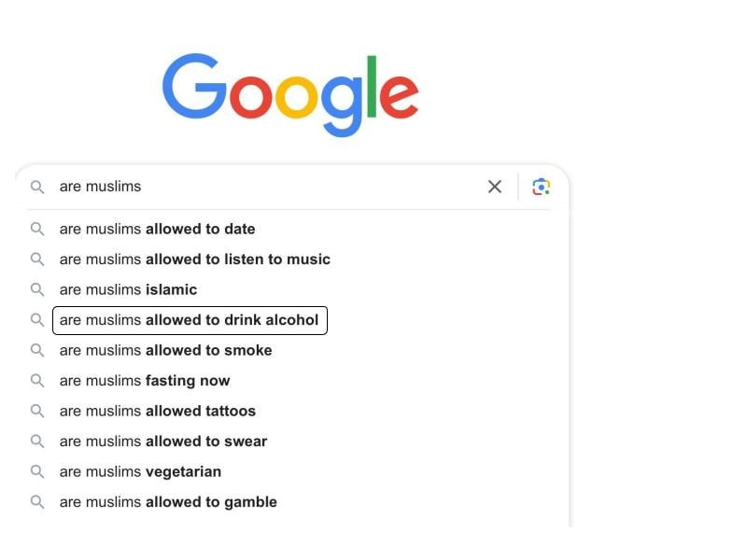Select suggestion 'are muslims vegetarian'
This screenshot has height=560, width=747.
click(139, 471)
